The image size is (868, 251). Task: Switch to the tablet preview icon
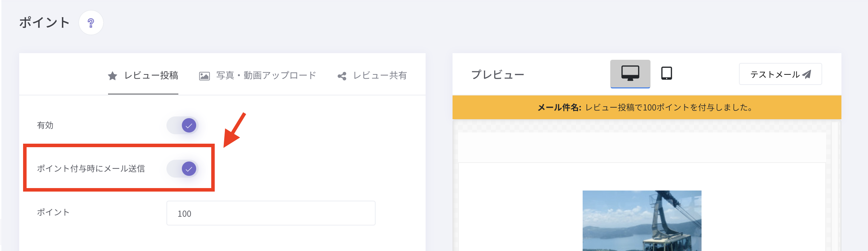tap(667, 73)
